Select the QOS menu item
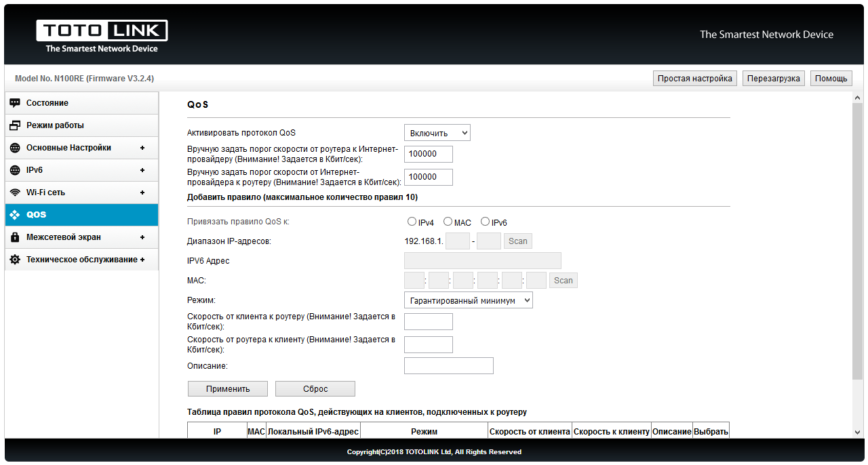 (81, 215)
